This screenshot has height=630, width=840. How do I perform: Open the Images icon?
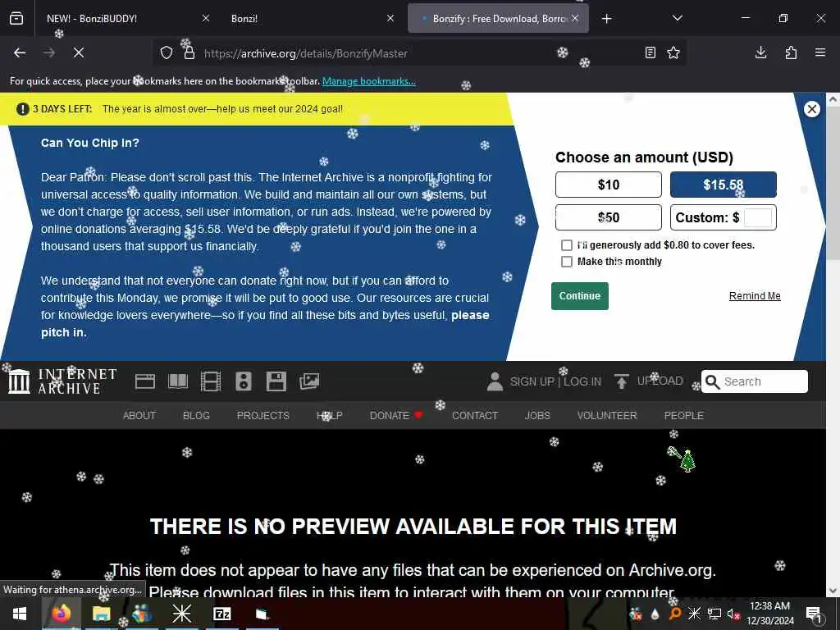coord(309,381)
